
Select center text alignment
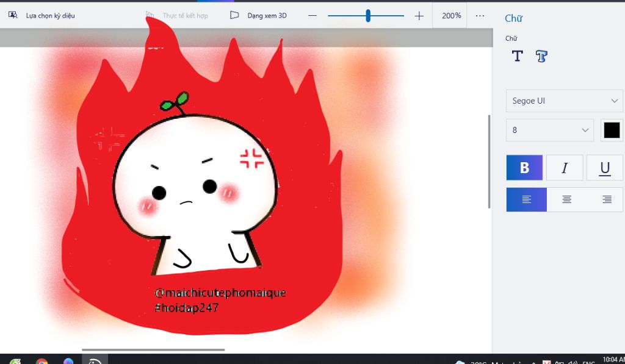(x=566, y=199)
